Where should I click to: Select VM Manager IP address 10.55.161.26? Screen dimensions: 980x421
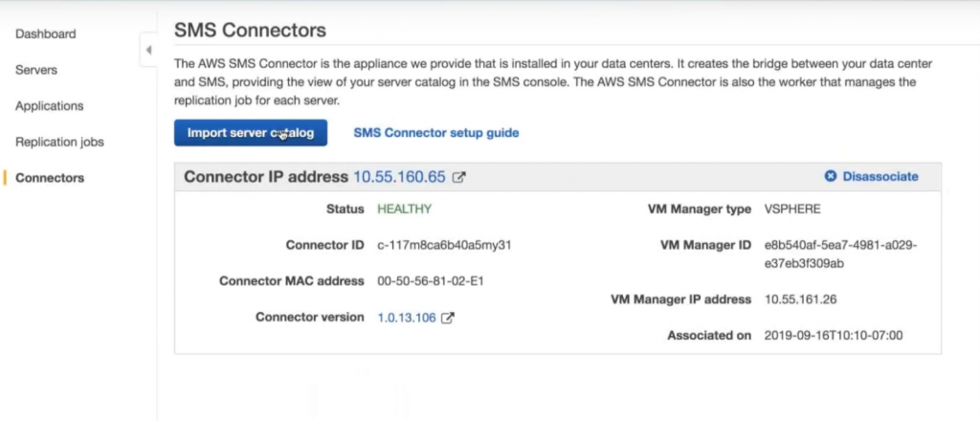coord(801,299)
